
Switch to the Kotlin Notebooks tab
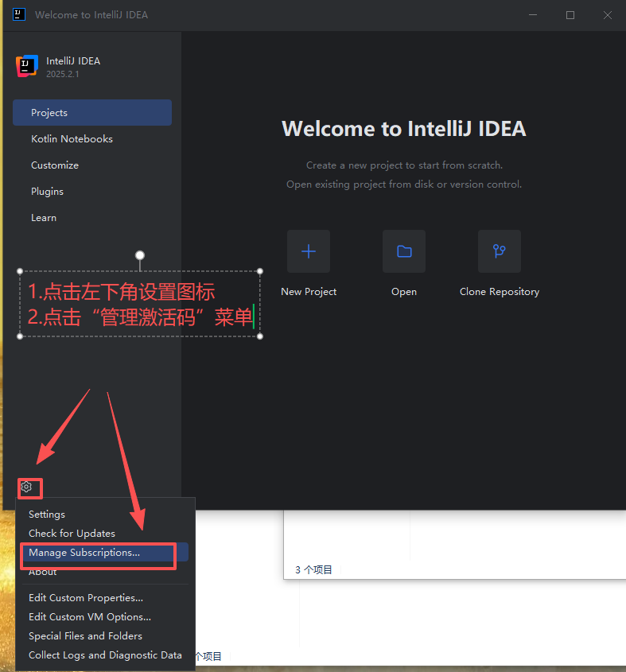72,139
